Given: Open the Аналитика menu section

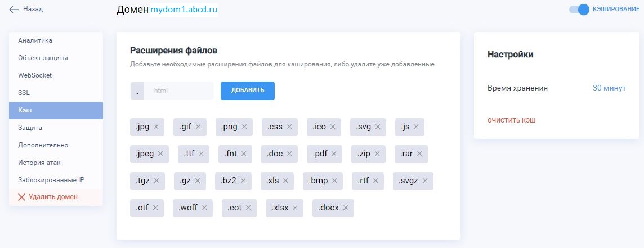Looking at the screenshot, I should pos(35,40).
